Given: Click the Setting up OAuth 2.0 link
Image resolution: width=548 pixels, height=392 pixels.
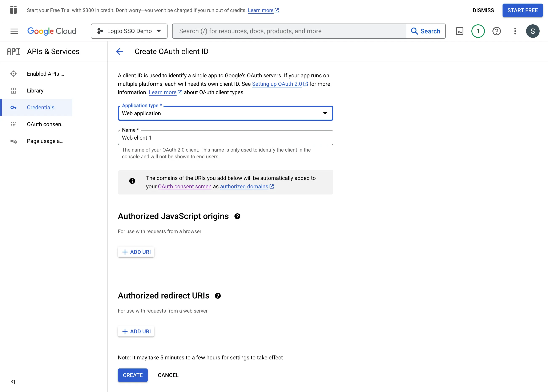Looking at the screenshot, I should (277, 84).
